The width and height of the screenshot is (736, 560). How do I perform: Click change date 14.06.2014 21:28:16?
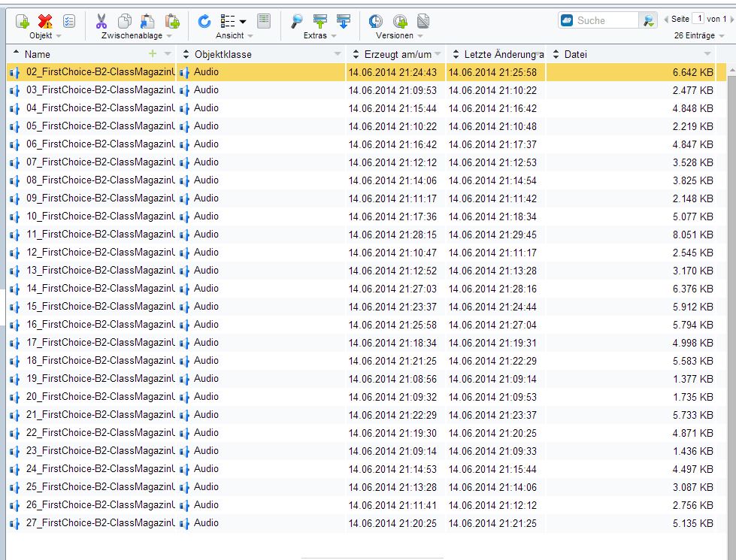click(x=492, y=289)
